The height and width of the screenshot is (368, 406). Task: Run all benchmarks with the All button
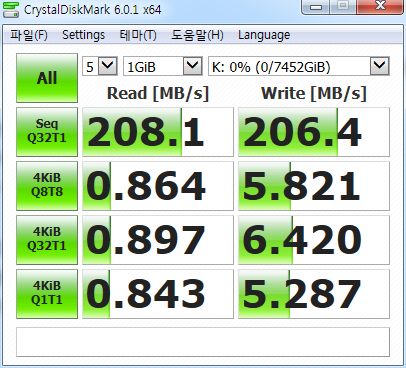[x=47, y=78]
